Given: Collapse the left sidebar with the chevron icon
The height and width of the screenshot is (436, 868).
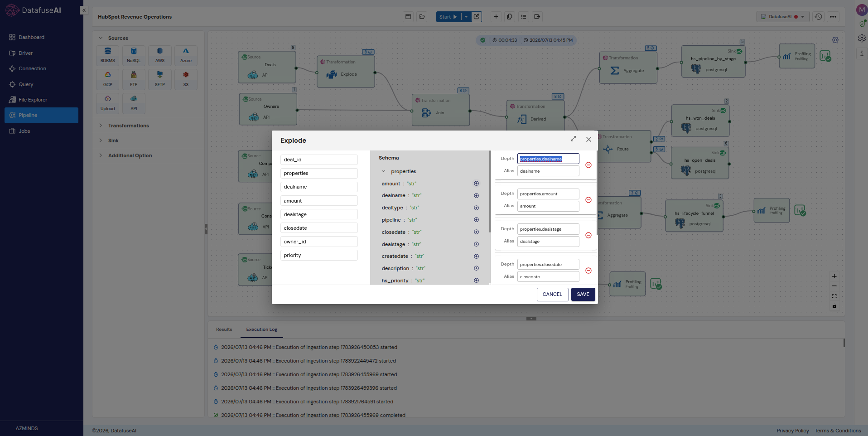Looking at the screenshot, I should (x=84, y=10).
